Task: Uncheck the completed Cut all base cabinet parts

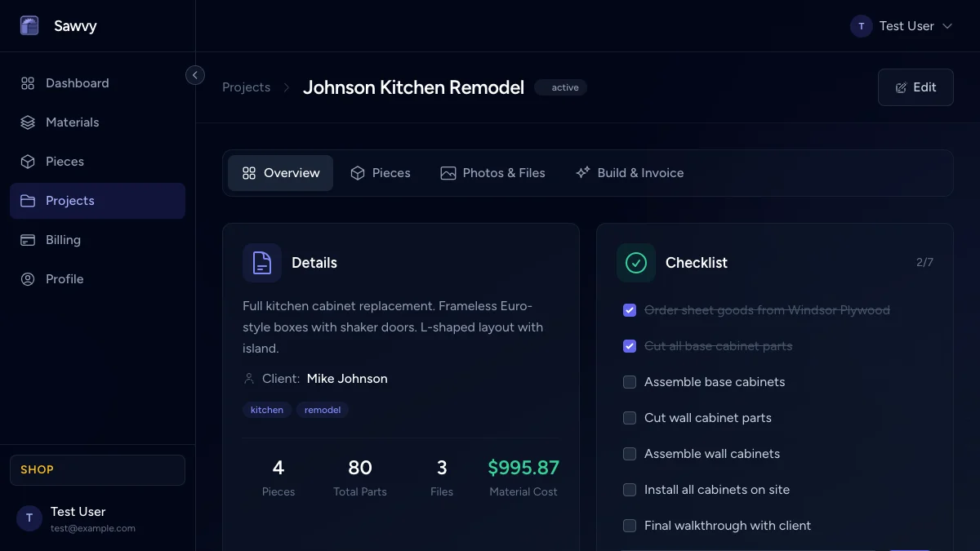Action: (x=630, y=346)
